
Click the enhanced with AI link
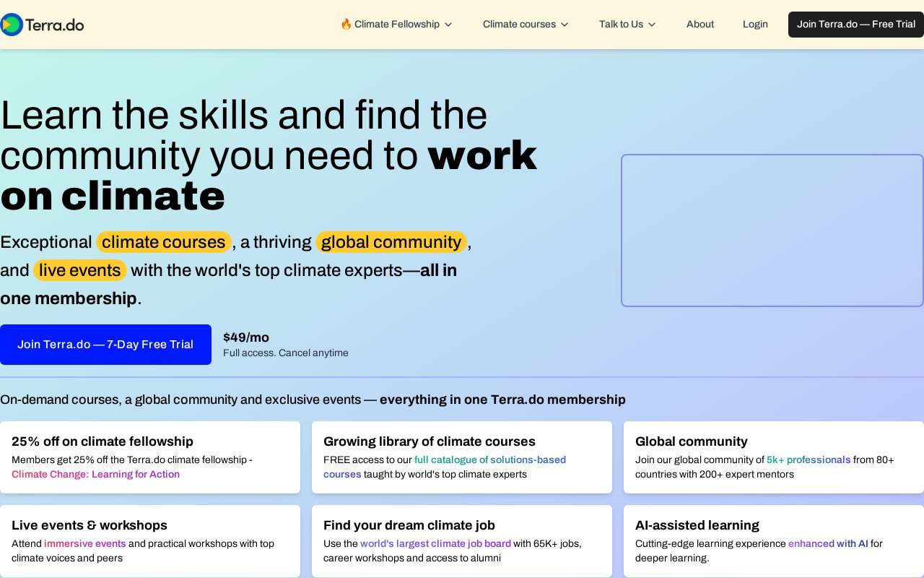(x=828, y=543)
